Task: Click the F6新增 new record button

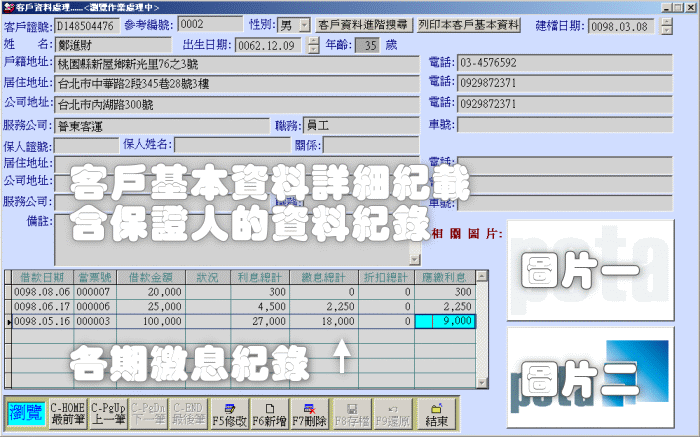Action: point(269,414)
